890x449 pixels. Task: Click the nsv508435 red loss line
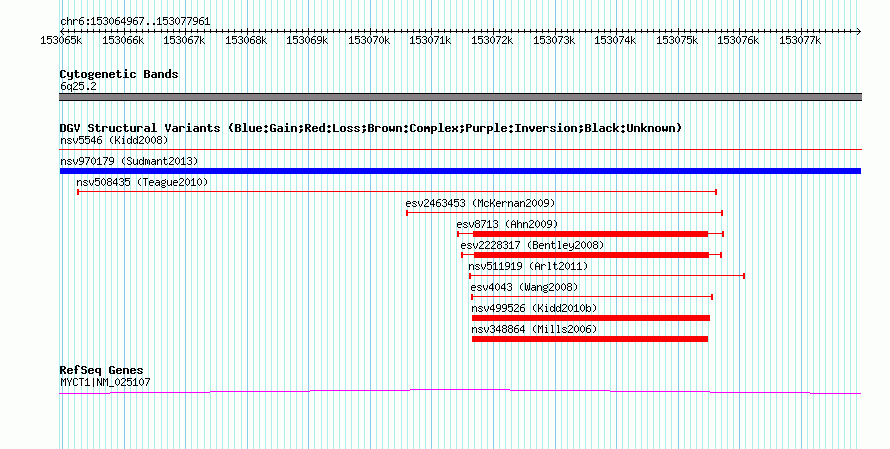pyautogui.click(x=397, y=192)
